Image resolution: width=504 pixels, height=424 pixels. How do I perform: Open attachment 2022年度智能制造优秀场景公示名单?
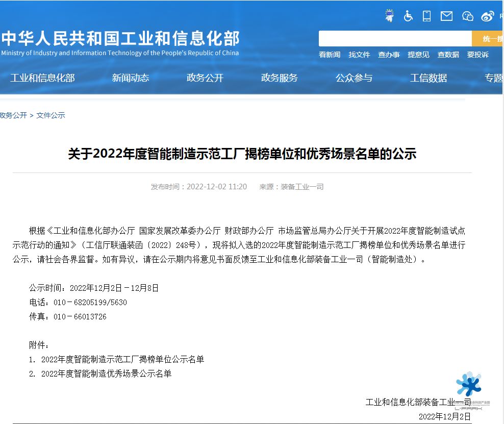106,373
